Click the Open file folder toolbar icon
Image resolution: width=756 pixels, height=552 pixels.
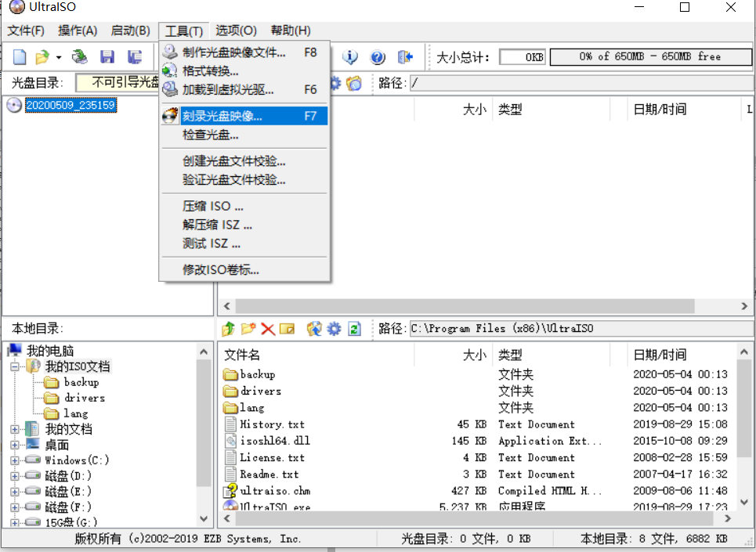pyautogui.click(x=42, y=57)
